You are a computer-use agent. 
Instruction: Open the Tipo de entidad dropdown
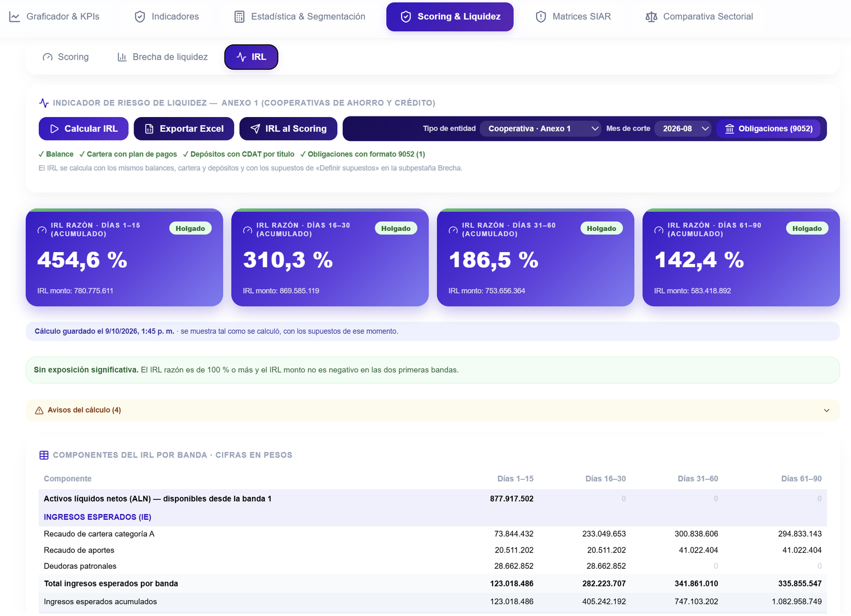coord(541,129)
